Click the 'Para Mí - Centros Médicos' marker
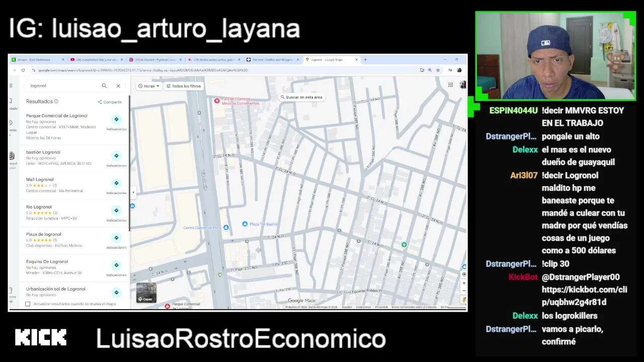This screenshot has height=362, width=644. pyautogui.click(x=217, y=101)
